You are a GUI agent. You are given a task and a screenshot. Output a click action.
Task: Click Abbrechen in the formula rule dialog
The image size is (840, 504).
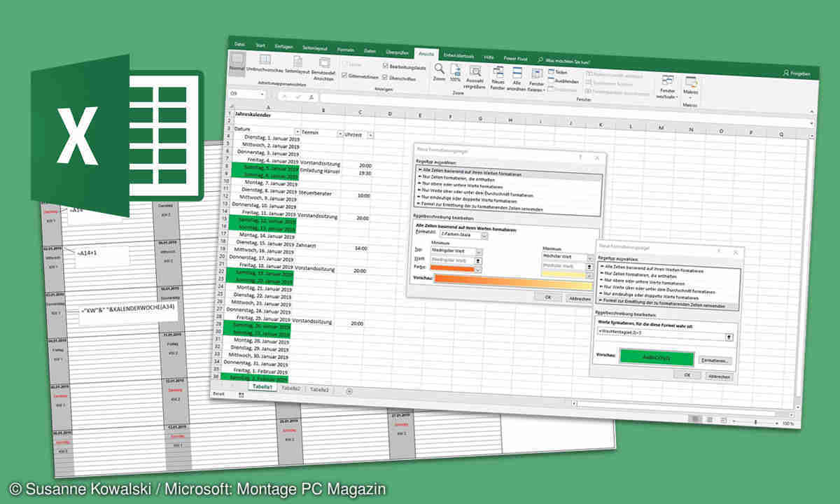719,376
